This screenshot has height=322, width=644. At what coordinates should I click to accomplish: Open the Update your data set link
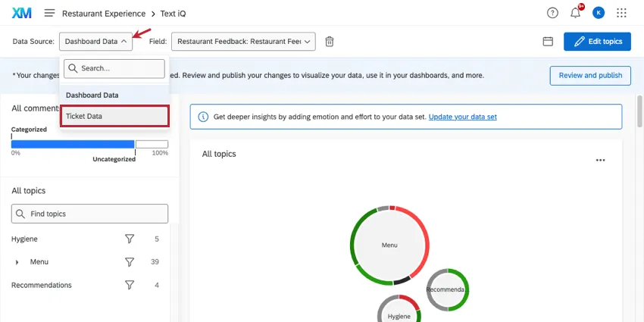tap(463, 117)
